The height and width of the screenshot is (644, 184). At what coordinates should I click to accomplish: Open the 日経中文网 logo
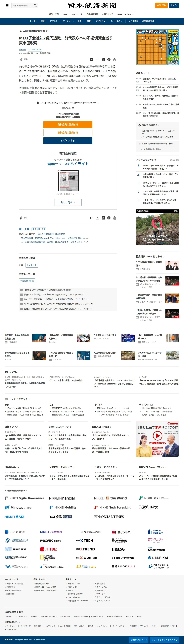[60, 516]
